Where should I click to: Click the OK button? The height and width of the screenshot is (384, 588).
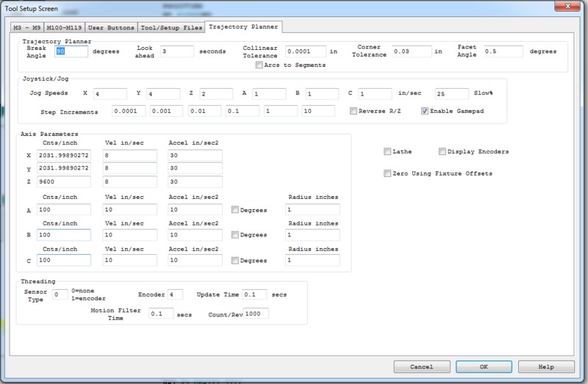483,366
